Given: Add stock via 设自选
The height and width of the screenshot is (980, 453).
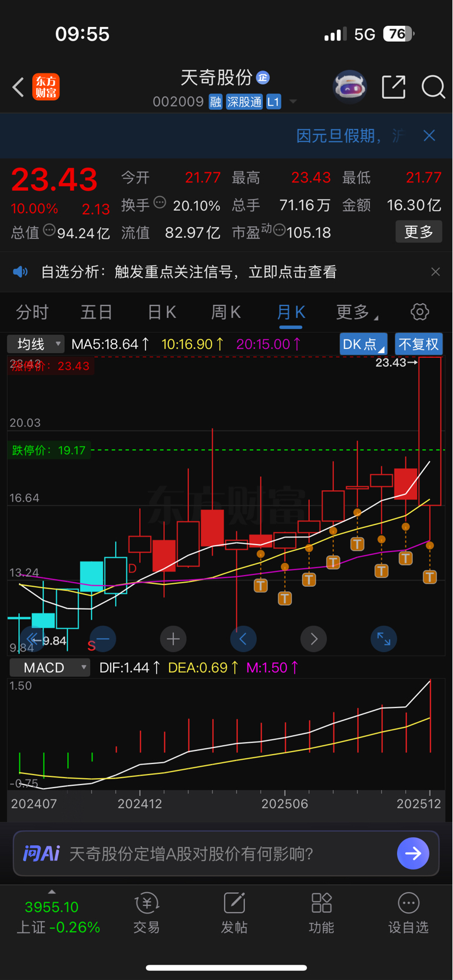Looking at the screenshot, I should 408,913.
